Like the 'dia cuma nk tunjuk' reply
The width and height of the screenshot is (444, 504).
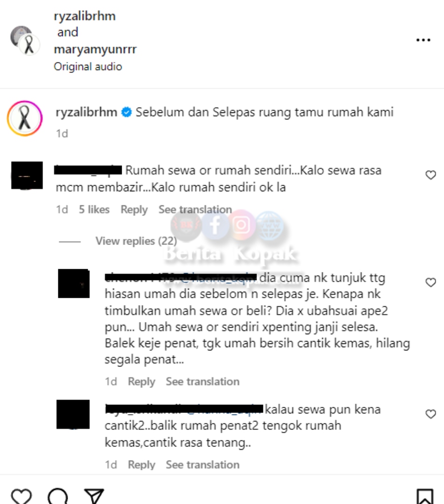(x=430, y=282)
